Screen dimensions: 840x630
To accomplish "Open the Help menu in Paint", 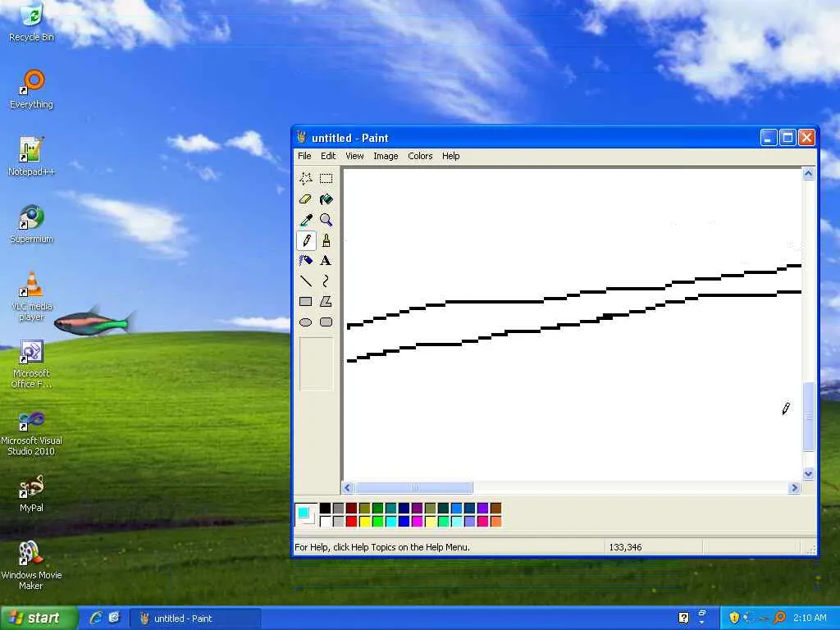I will (450, 156).
